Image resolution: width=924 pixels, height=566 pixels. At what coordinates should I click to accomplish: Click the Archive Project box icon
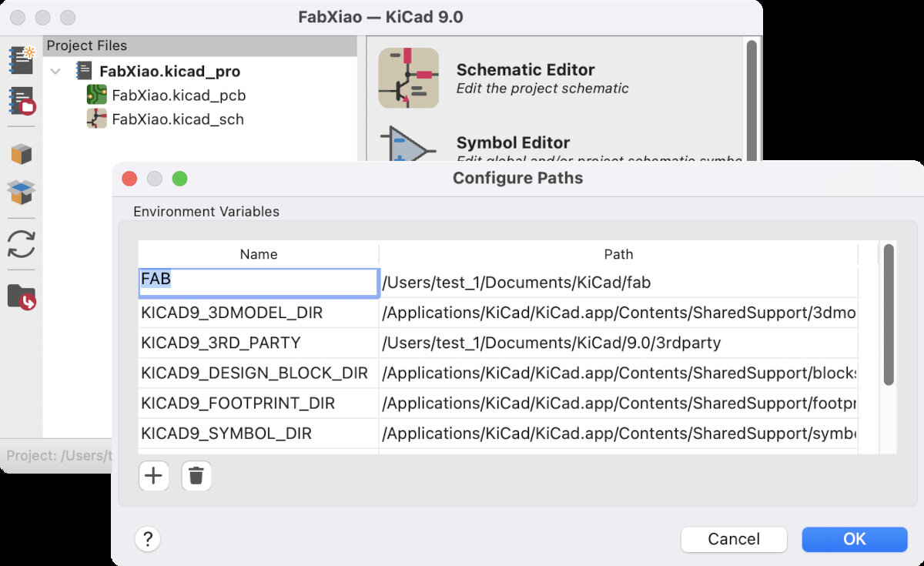[x=22, y=153]
